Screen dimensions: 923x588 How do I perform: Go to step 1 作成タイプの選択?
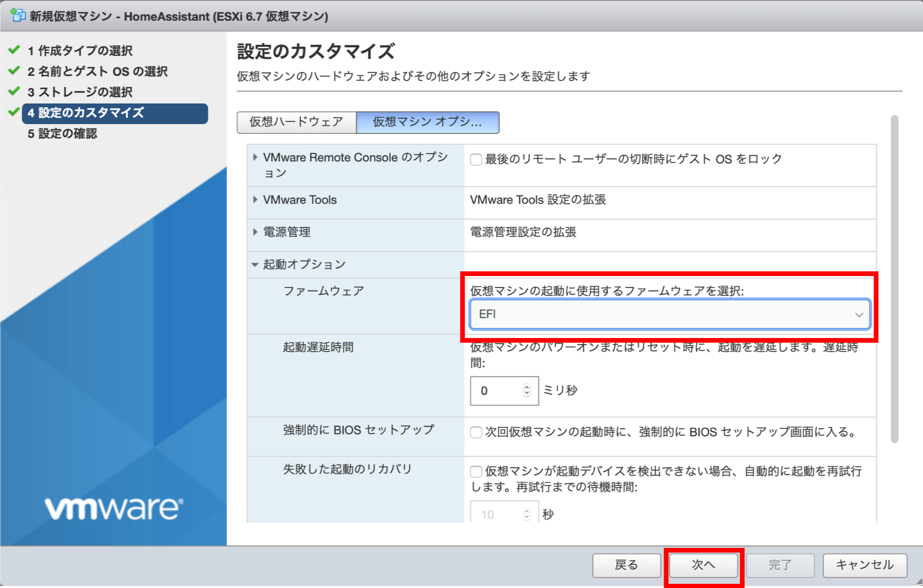(80, 51)
